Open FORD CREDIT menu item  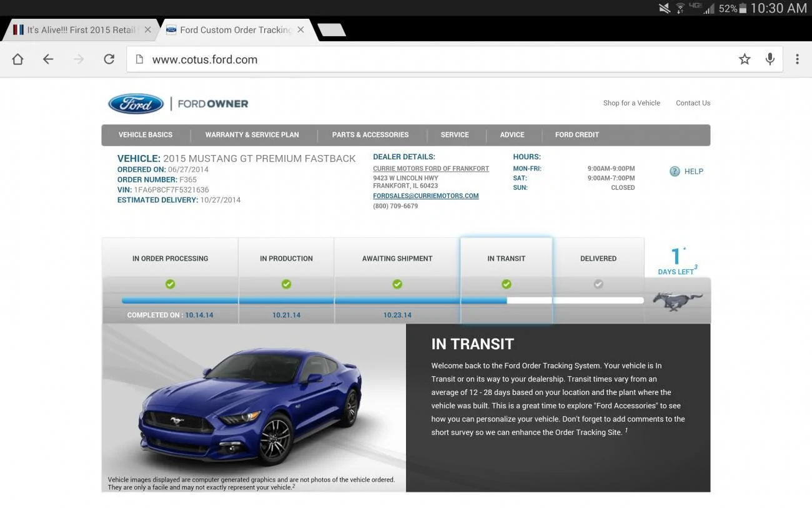577,135
